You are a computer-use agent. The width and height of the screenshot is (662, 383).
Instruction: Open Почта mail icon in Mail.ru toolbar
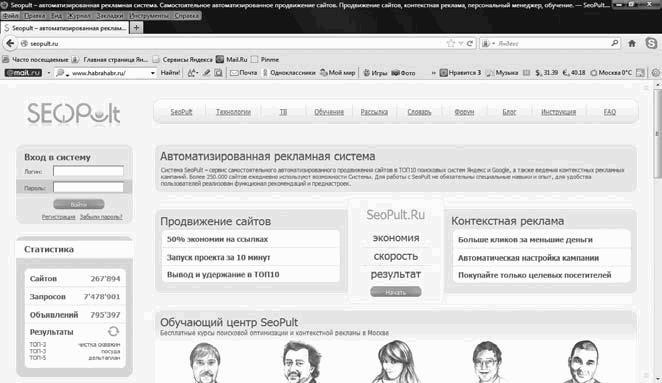[x=244, y=73]
